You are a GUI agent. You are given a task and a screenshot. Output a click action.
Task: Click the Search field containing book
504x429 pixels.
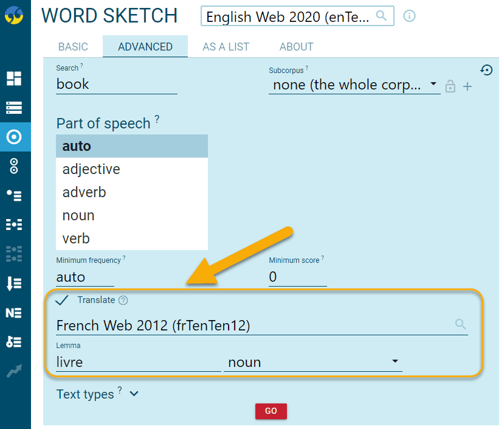tap(116, 84)
